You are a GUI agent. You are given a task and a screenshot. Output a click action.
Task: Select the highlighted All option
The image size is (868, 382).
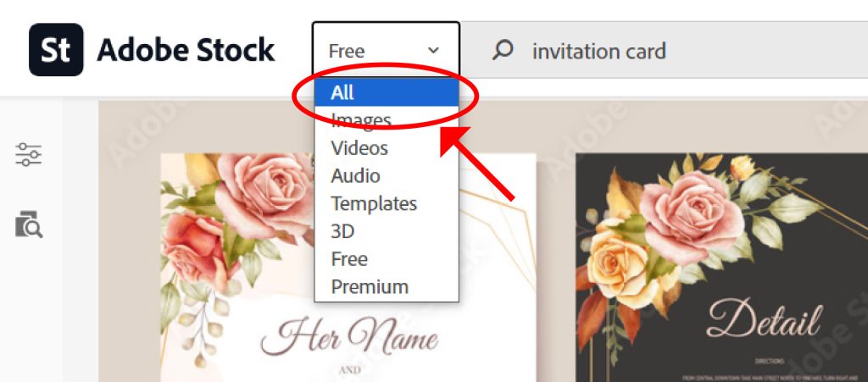pos(387,92)
